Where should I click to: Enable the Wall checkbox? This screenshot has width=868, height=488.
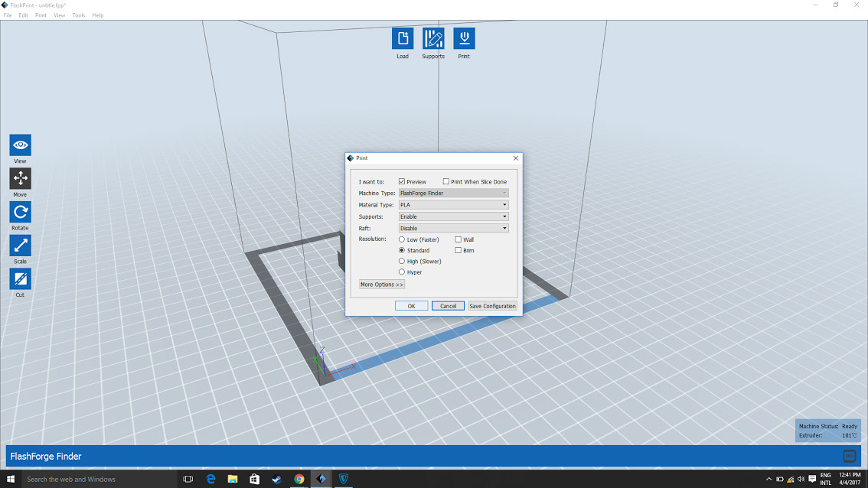coord(458,239)
